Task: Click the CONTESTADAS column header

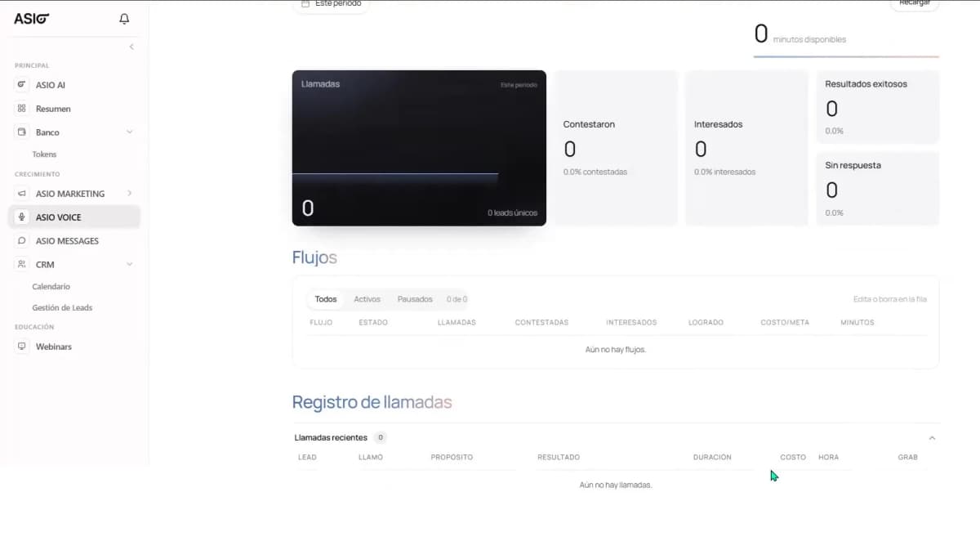Action: pos(541,323)
